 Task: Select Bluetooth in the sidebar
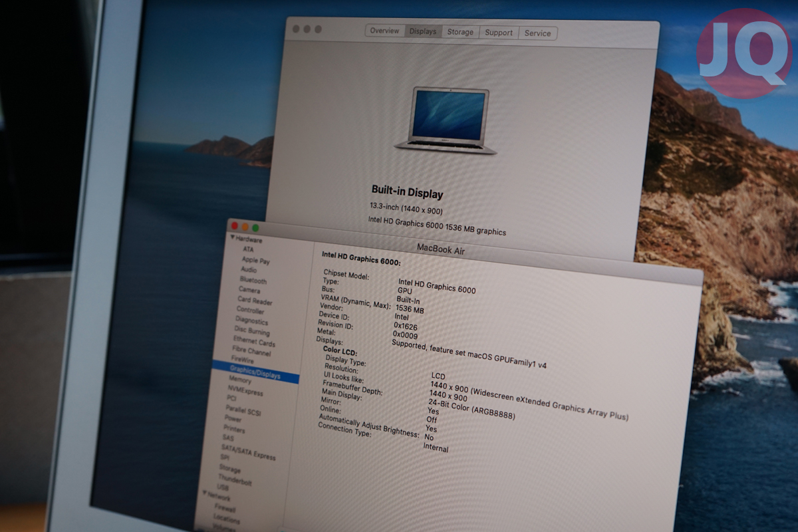[x=253, y=281]
